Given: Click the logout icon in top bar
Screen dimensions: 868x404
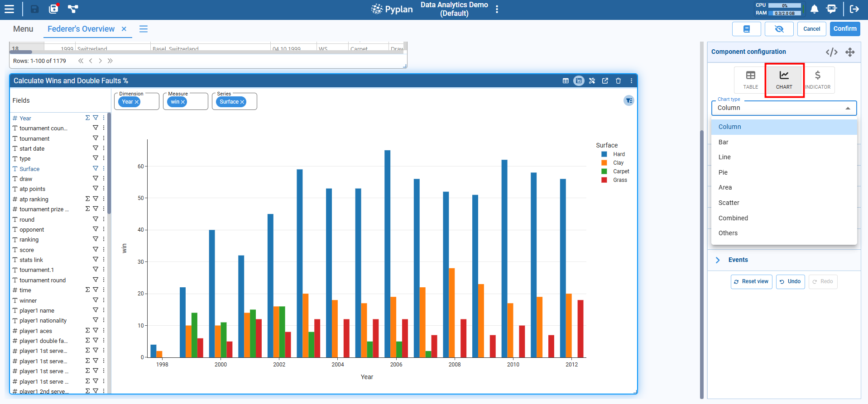Looking at the screenshot, I should pyautogui.click(x=854, y=9).
